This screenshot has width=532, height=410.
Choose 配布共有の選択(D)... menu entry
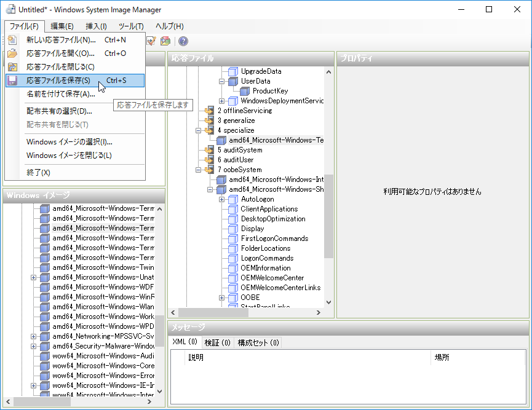(75, 111)
